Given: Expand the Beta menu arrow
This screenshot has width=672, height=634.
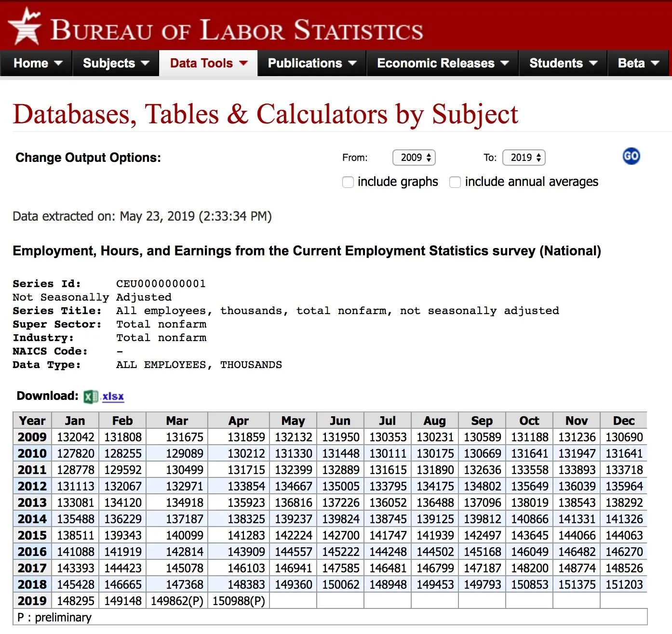Looking at the screenshot, I should 655,63.
